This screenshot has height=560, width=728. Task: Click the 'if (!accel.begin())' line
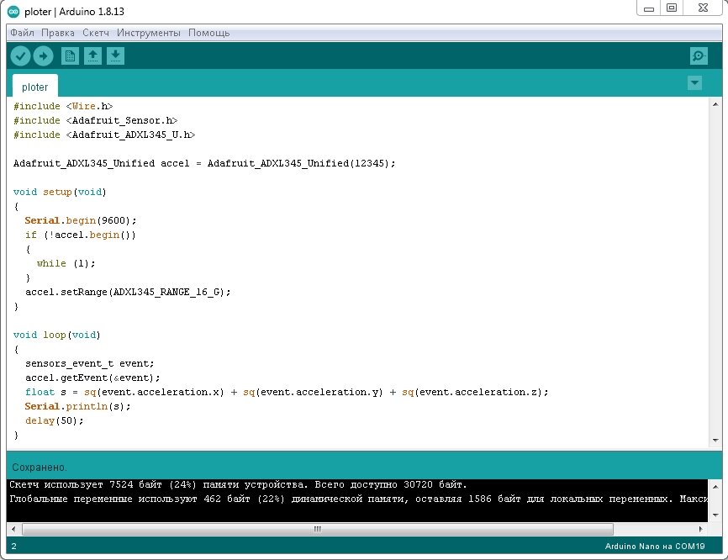[81, 235]
